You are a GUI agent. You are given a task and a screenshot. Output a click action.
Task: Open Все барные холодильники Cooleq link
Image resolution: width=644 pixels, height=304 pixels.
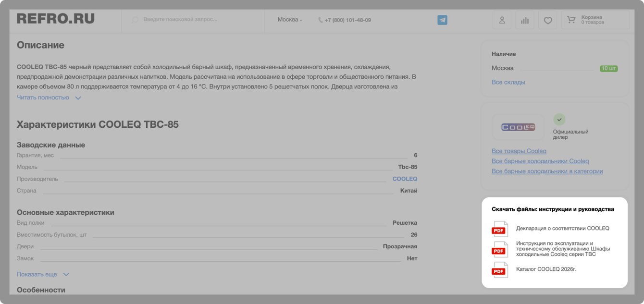540,161
